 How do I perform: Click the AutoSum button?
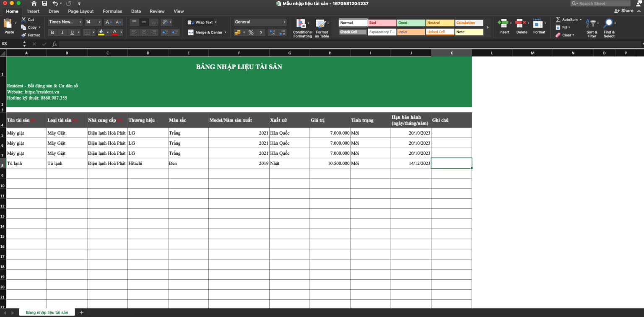569,20
